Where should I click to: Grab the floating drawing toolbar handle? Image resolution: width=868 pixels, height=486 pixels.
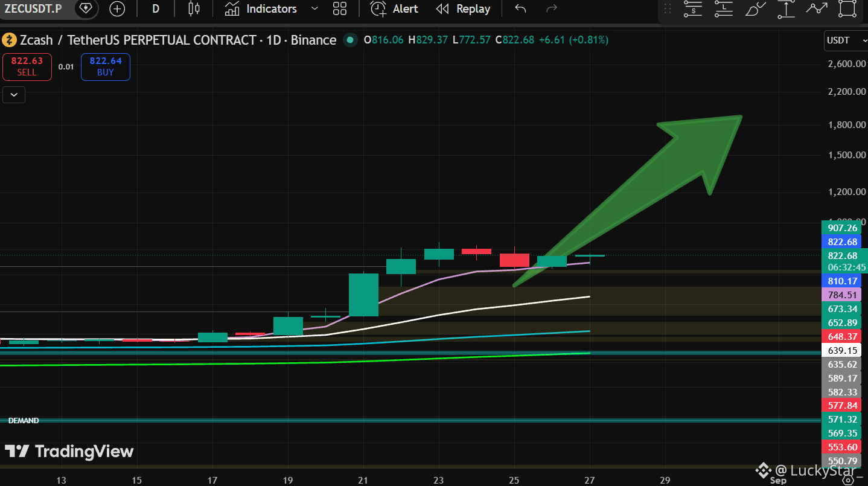(668, 8)
